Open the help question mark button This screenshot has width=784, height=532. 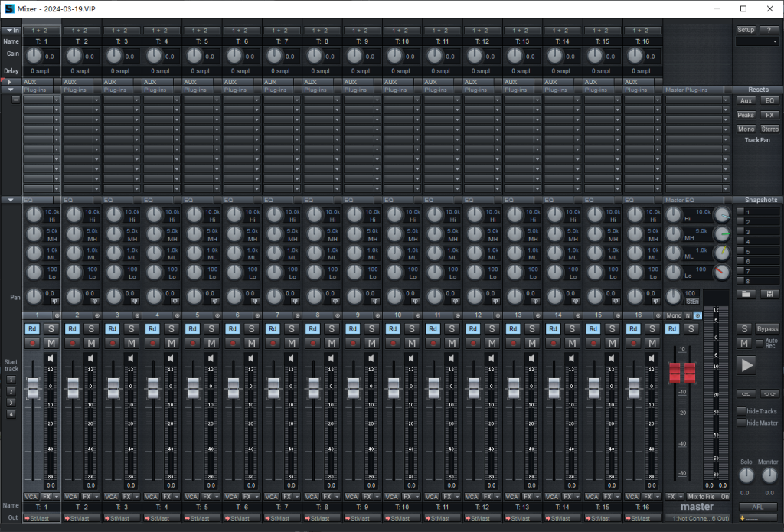769,30
